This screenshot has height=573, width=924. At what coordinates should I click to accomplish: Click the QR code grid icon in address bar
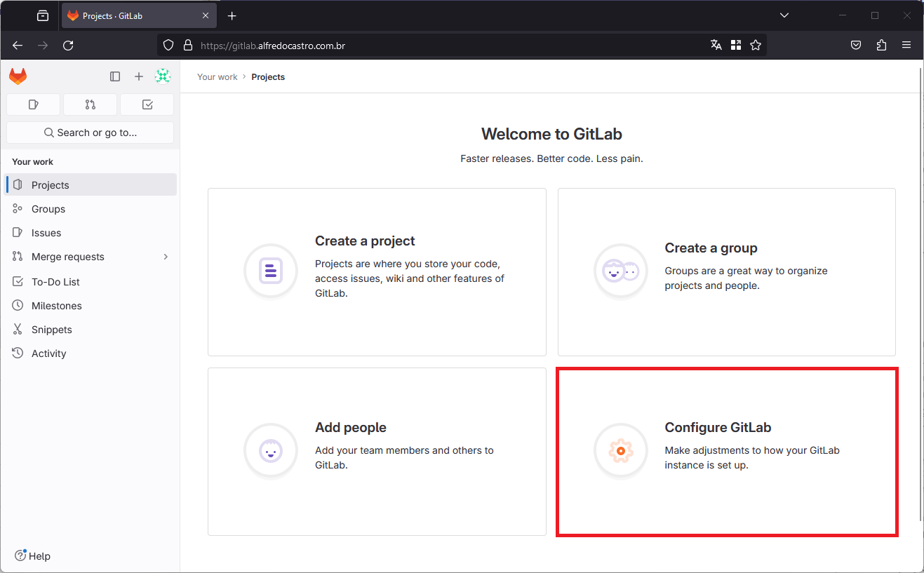click(736, 46)
